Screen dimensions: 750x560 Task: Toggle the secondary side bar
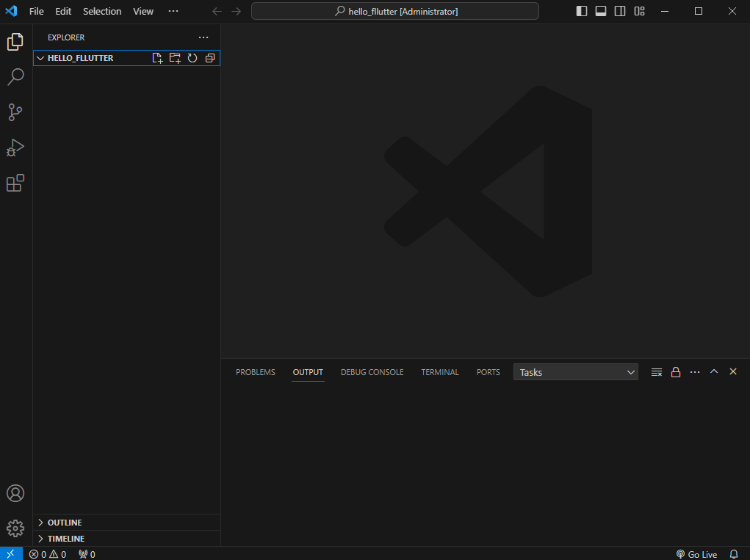620,12
